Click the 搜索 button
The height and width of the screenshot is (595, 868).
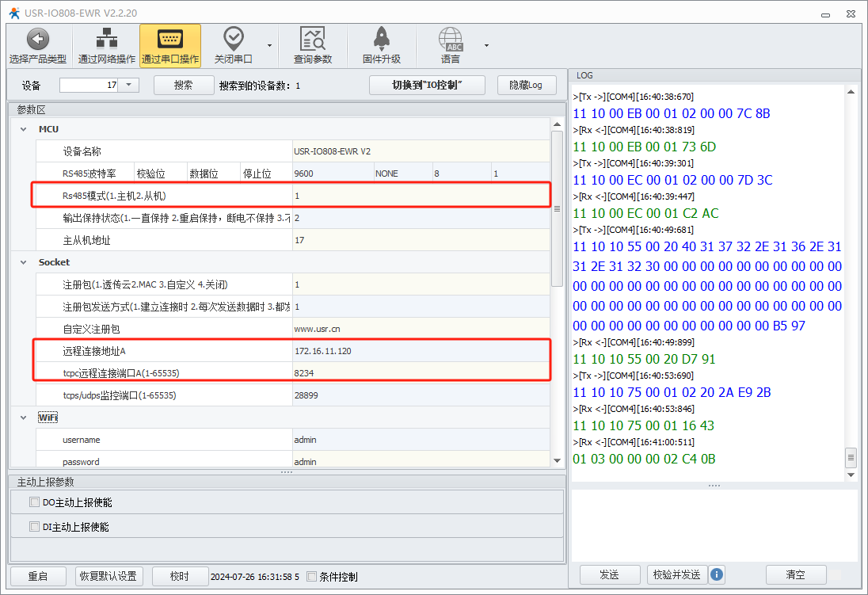183,85
